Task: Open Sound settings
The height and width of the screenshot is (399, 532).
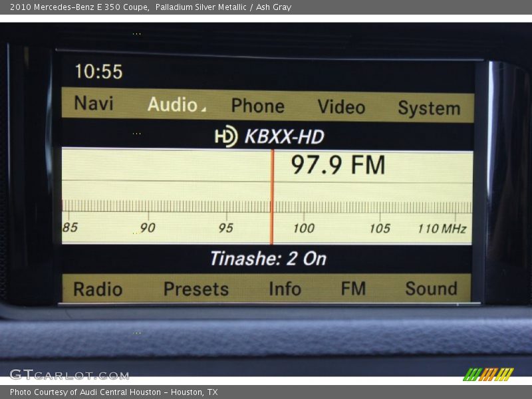Action: [x=431, y=289]
